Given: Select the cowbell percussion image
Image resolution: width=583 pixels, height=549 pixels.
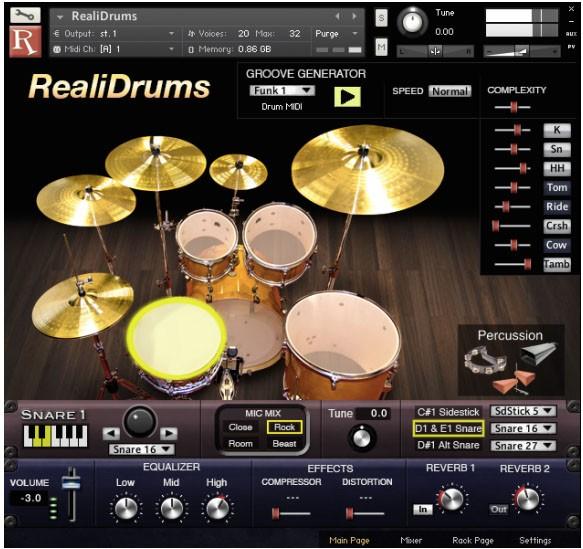Looking at the screenshot, I should (538, 353).
